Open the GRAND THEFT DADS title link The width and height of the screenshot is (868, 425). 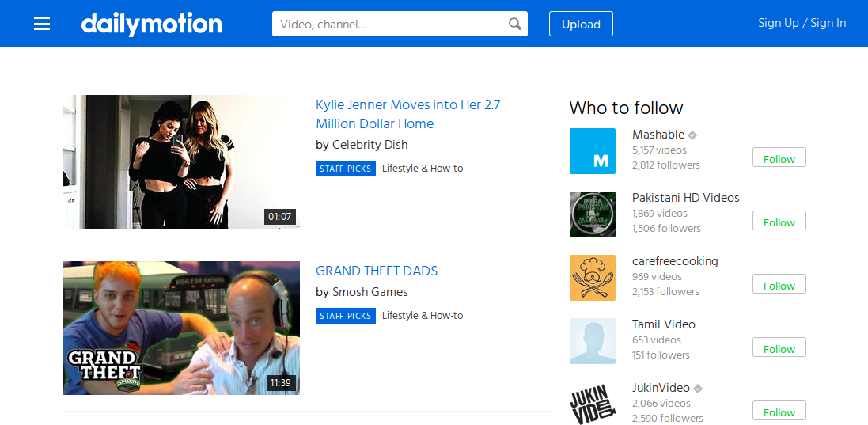(x=377, y=271)
